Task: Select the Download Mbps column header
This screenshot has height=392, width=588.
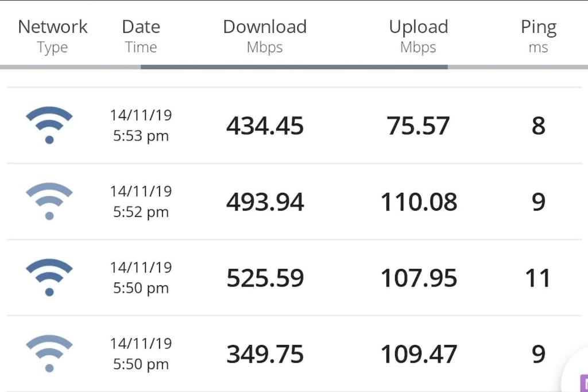Action: pyautogui.click(x=265, y=36)
